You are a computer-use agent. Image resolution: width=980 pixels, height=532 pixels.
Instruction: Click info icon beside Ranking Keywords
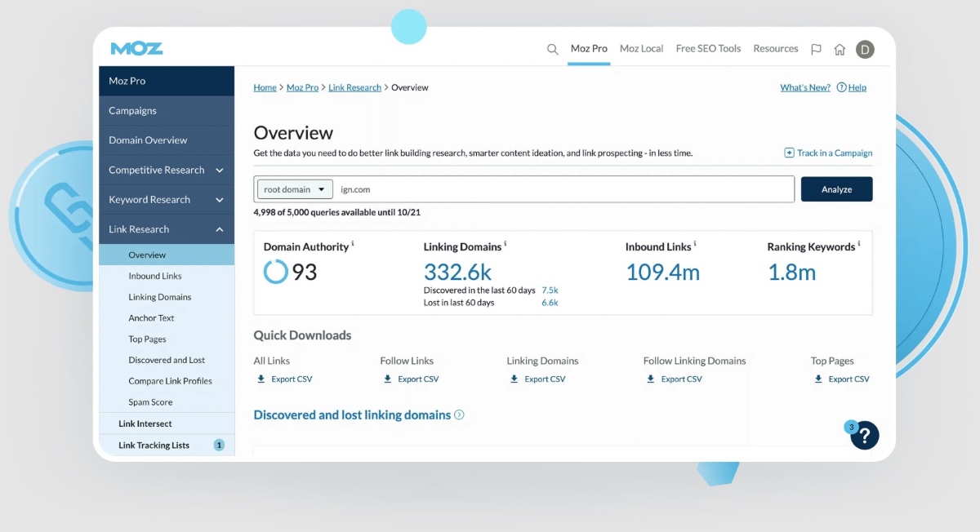click(x=859, y=243)
